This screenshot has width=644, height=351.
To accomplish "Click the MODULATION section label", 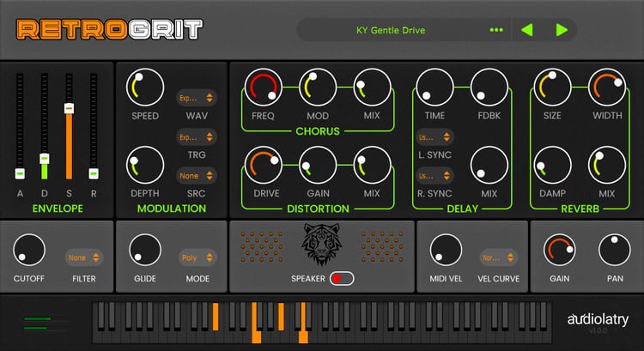I will pos(172,209).
